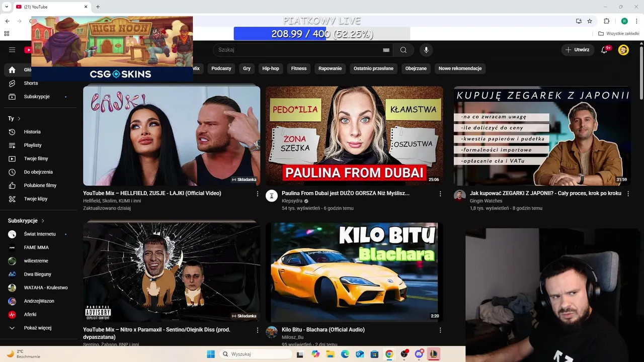Open Windows Start menu
Image resolution: width=644 pixels, height=362 pixels.
pos(211,354)
